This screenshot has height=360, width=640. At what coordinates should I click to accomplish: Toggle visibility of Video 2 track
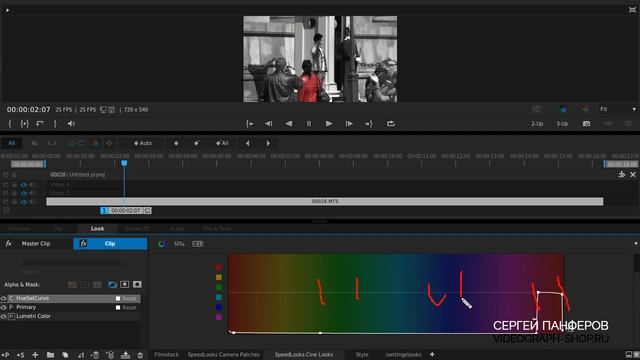pos(24,193)
